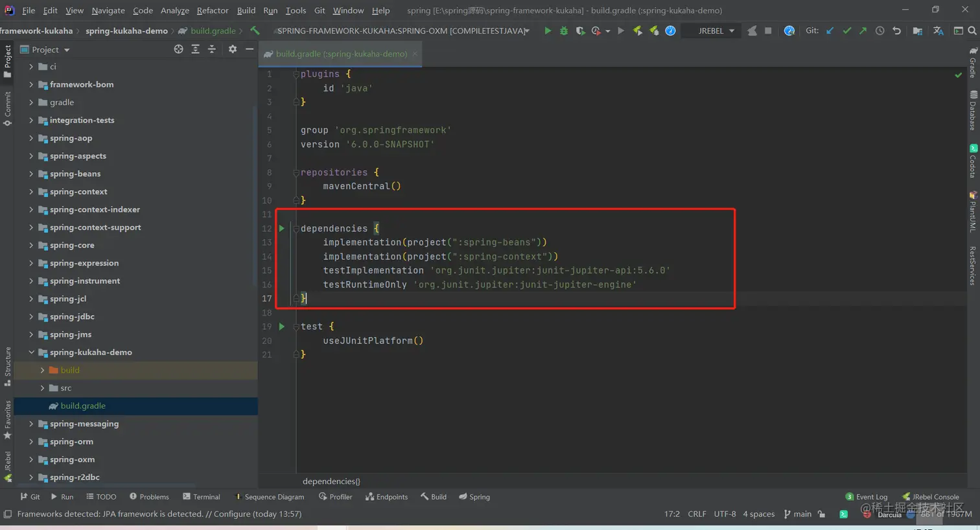Toggle the read-only lock in status bar

tap(822, 514)
